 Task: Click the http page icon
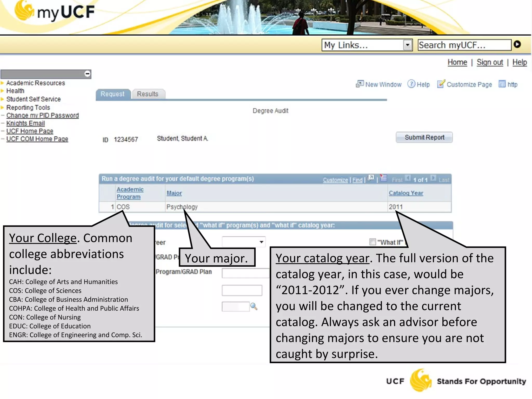[x=502, y=84]
